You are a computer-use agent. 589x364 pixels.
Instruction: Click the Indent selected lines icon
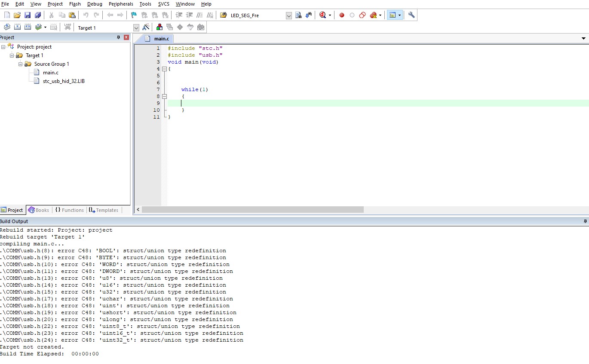click(x=179, y=15)
